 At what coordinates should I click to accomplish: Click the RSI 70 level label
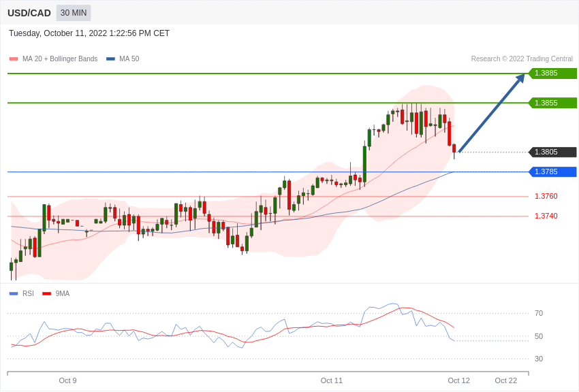pos(538,314)
